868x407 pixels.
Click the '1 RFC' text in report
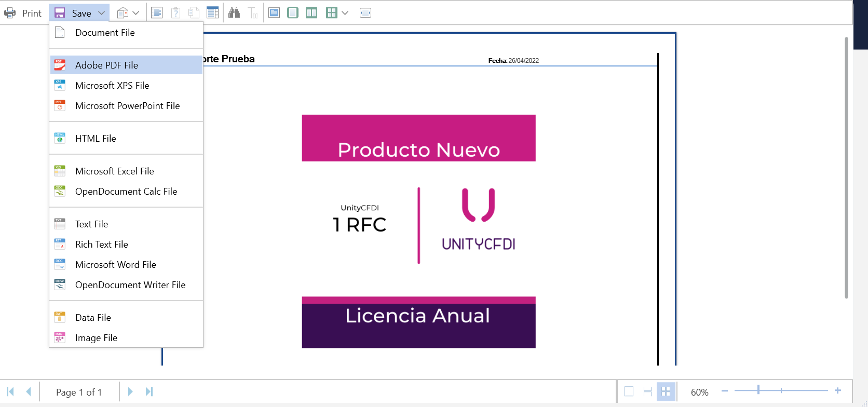pyautogui.click(x=359, y=225)
